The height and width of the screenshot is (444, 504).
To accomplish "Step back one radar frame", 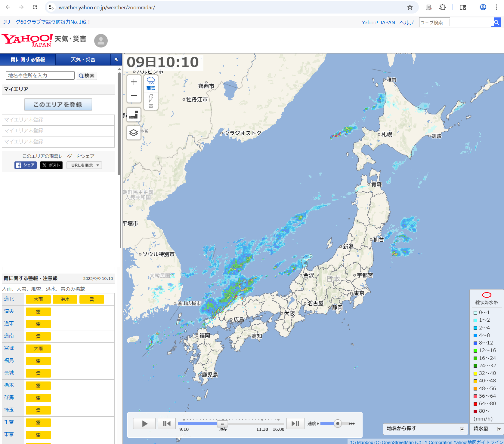I will click(166, 424).
